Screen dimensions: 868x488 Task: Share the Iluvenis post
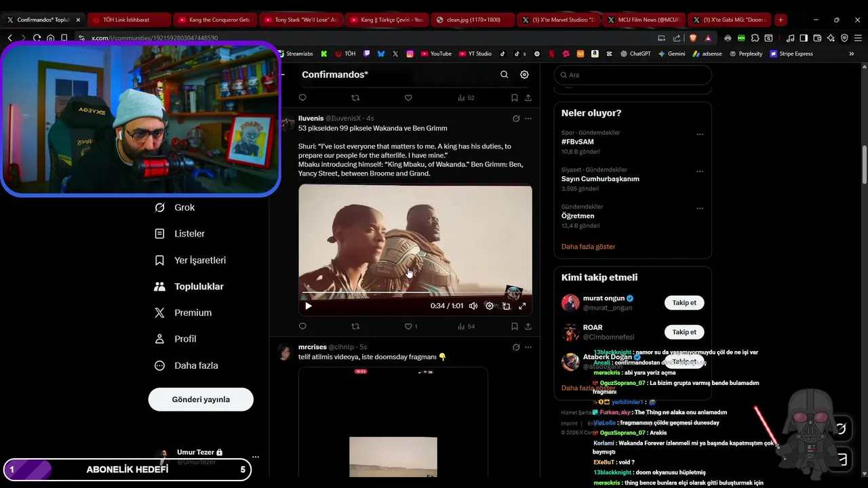528,326
